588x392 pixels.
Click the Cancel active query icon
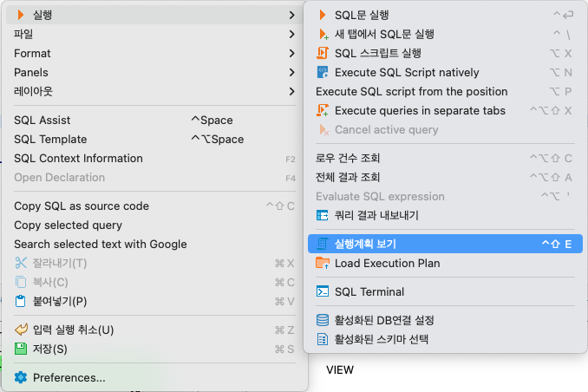click(323, 130)
